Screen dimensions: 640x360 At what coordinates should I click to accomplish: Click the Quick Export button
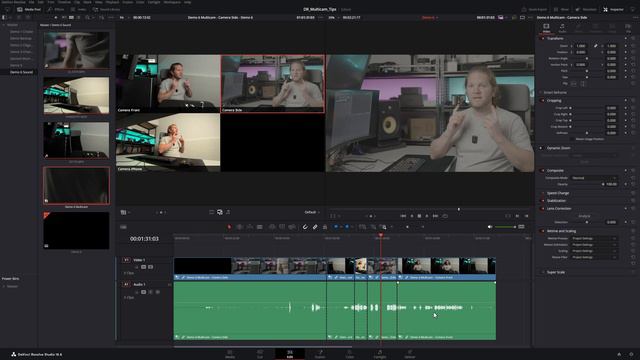[x=534, y=9]
